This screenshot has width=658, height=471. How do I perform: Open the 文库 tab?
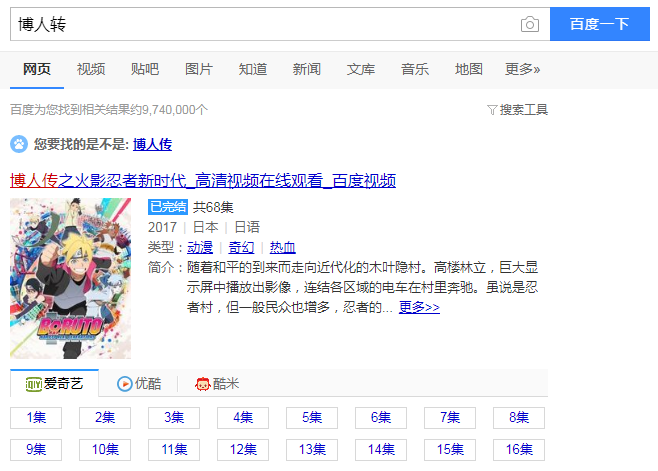(x=360, y=69)
